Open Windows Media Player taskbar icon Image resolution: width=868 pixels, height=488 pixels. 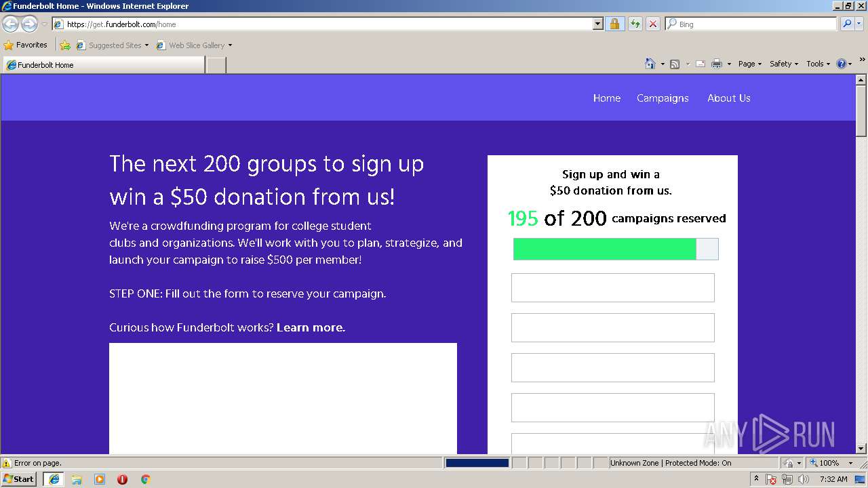click(x=100, y=479)
